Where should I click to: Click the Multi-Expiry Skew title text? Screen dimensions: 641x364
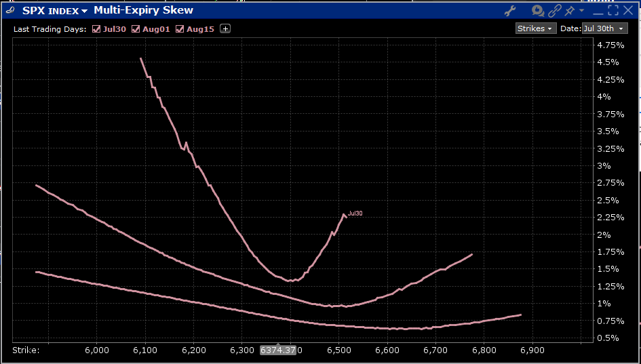143,10
